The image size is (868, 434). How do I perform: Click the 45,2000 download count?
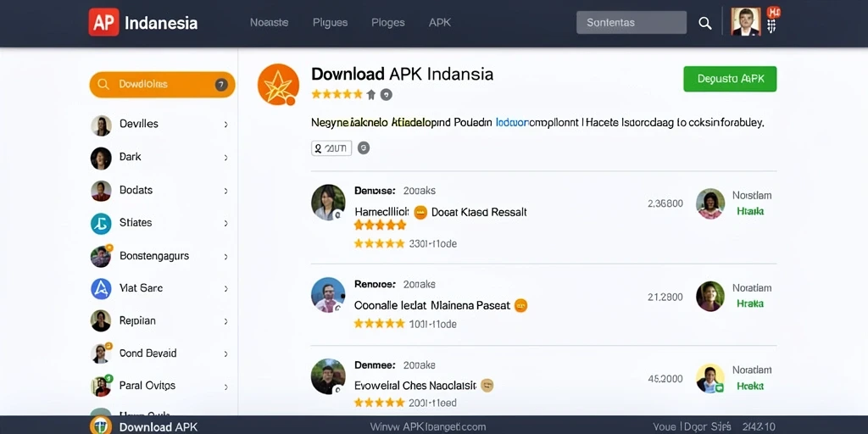665,379
